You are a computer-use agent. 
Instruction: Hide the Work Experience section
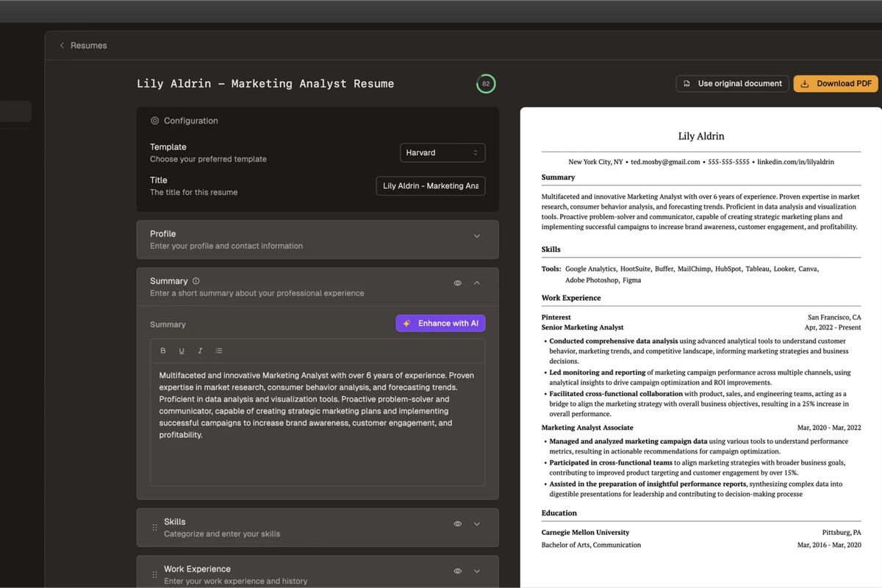[457, 571]
